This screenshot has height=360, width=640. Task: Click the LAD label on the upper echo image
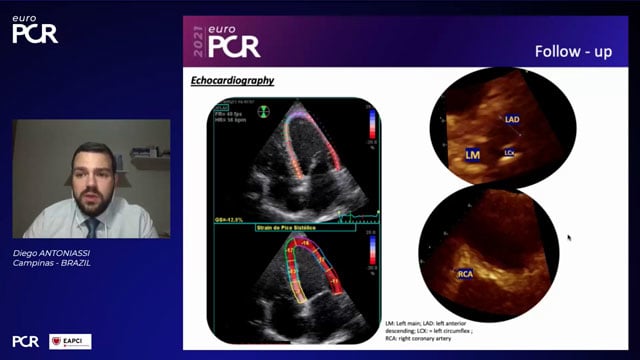(512, 119)
